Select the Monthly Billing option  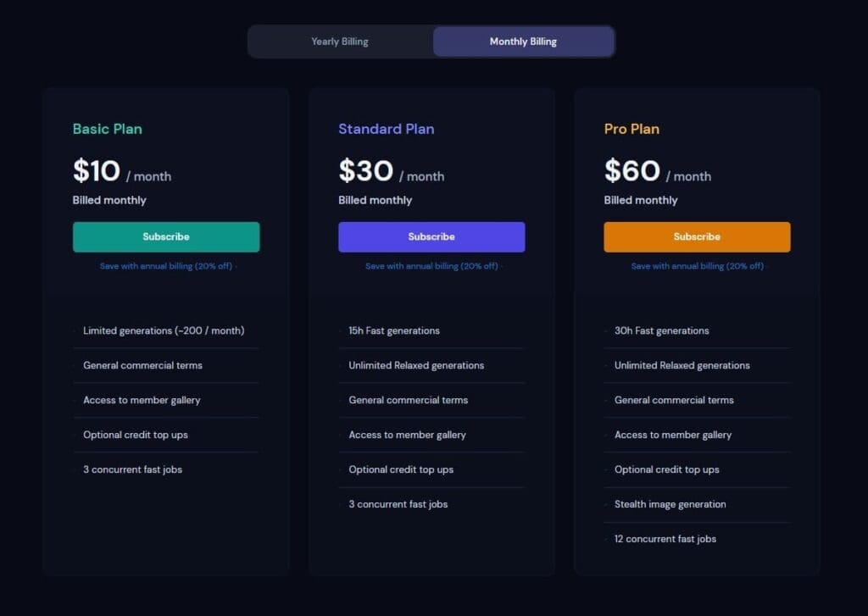(x=523, y=42)
